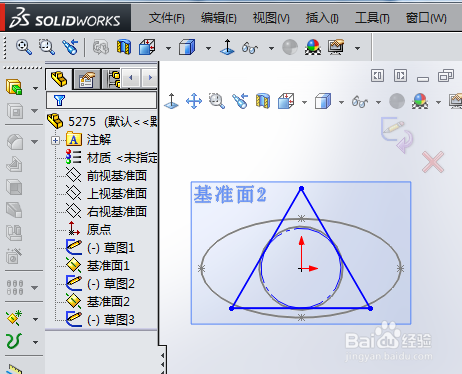This screenshot has width=462, height=374.
Task: Open the 工具(T) menu
Action: tap(372, 18)
